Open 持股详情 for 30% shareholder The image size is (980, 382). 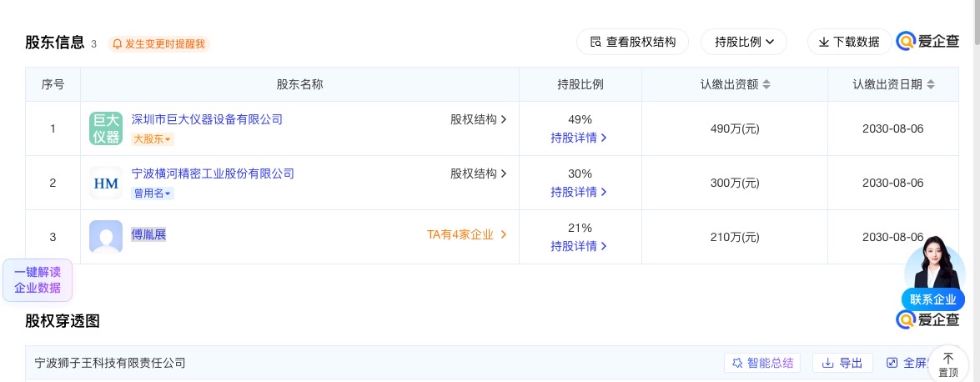pos(578,192)
